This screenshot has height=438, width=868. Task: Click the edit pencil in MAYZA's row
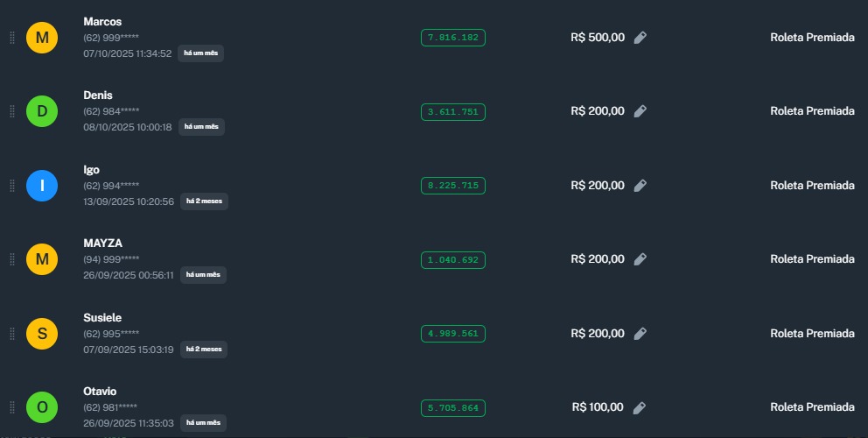[640, 259]
